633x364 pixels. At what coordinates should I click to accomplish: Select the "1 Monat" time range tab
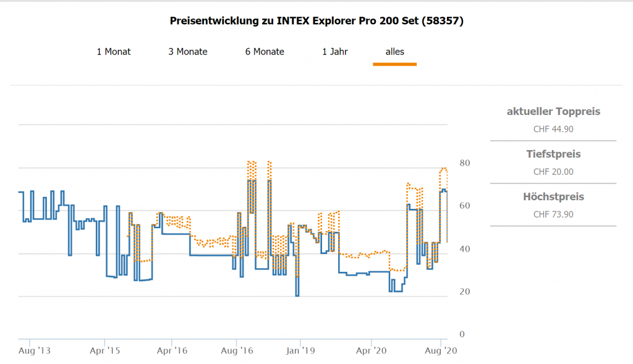114,52
